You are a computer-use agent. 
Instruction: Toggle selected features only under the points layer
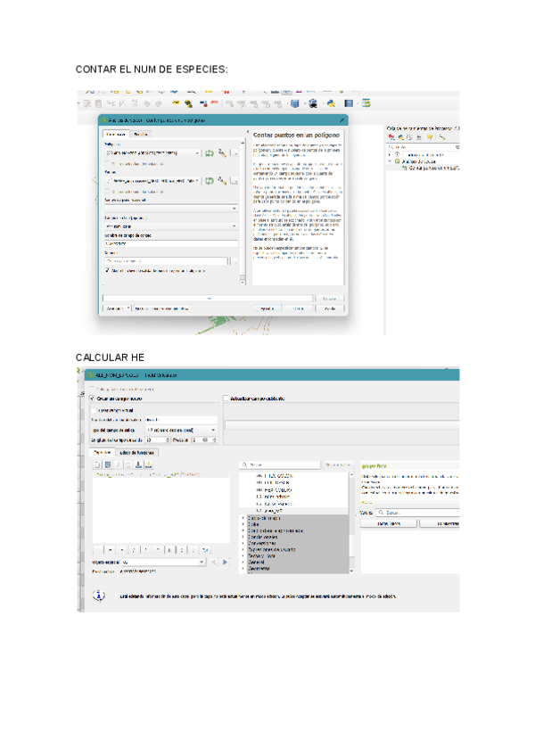tap(108, 192)
